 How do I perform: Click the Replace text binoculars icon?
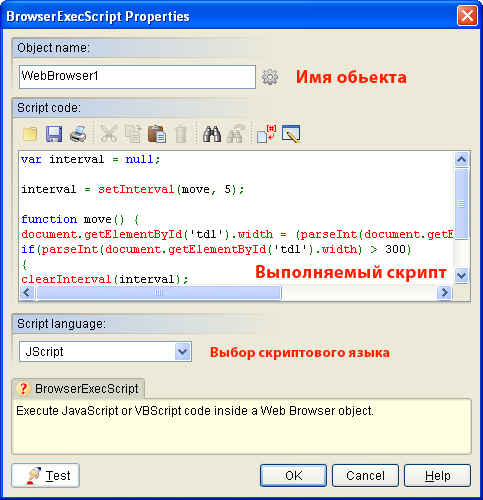coord(236,134)
